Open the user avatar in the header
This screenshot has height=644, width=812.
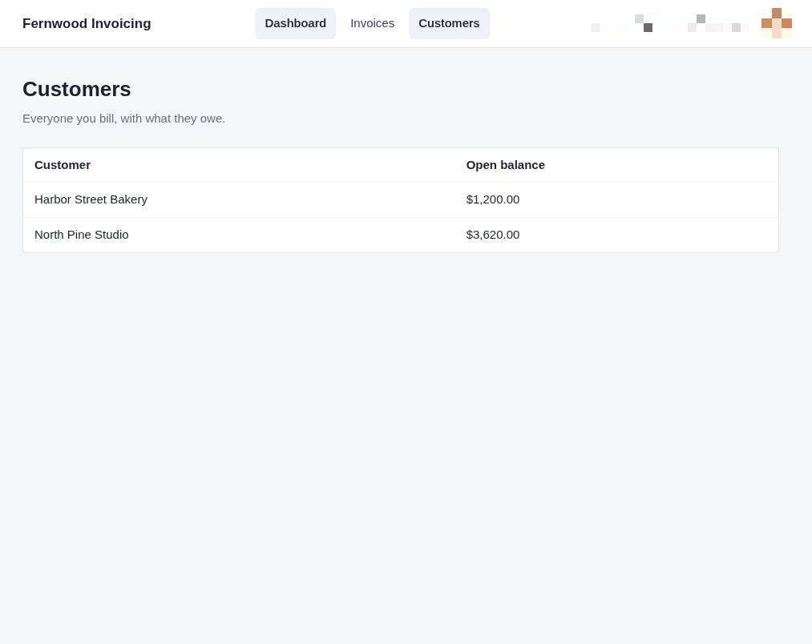click(776, 23)
